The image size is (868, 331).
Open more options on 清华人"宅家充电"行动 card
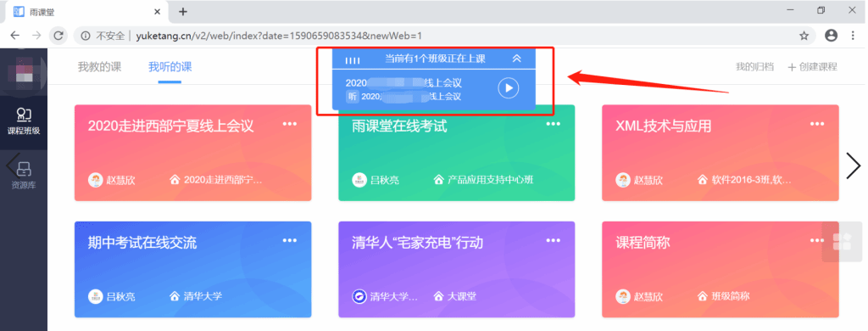[x=553, y=240]
